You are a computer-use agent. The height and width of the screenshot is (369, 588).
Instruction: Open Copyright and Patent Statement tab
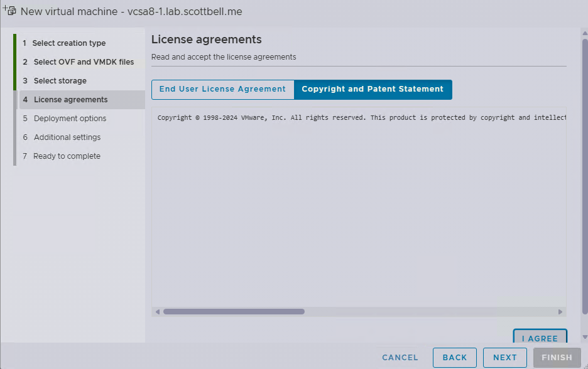(x=373, y=89)
